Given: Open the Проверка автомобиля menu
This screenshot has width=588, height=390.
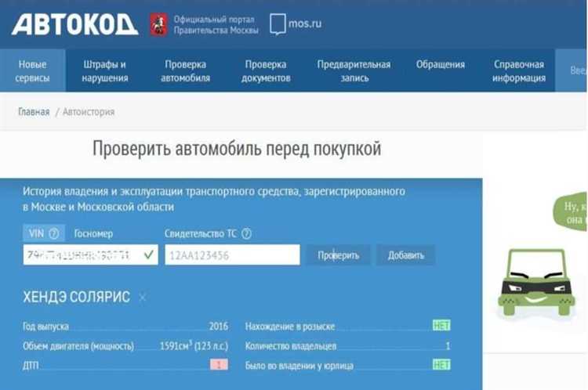Looking at the screenshot, I should 185,70.
